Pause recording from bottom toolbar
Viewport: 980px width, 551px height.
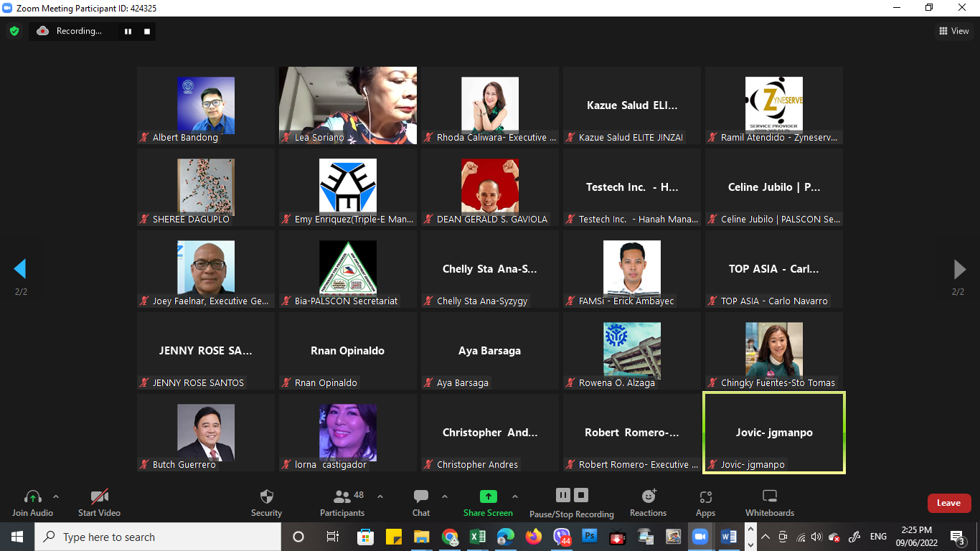pyautogui.click(x=563, y=495)
